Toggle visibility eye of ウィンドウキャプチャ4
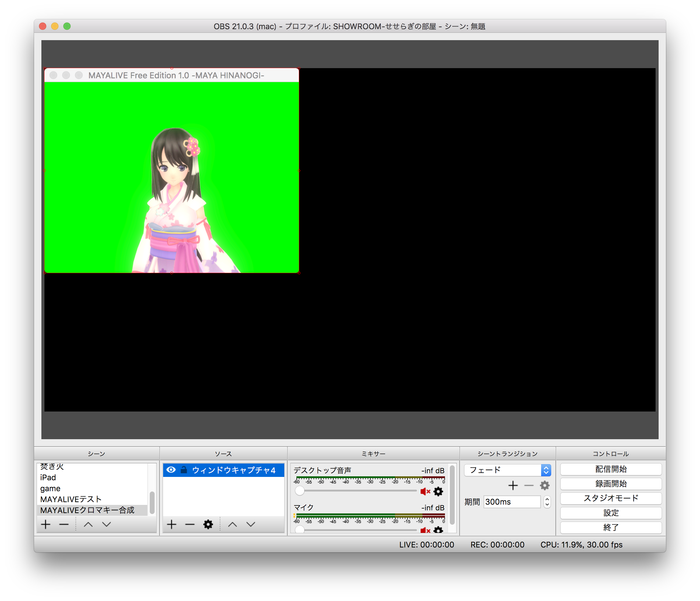Image resolution: width=700 pixels, height=601 pixels. coord(171,470)
